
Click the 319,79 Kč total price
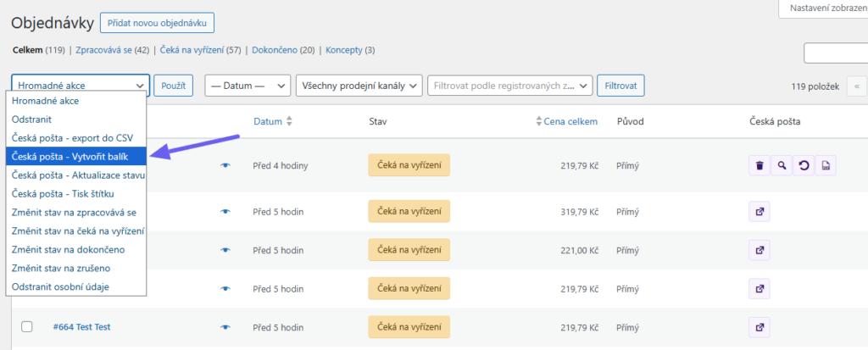(x=578, y=212)
